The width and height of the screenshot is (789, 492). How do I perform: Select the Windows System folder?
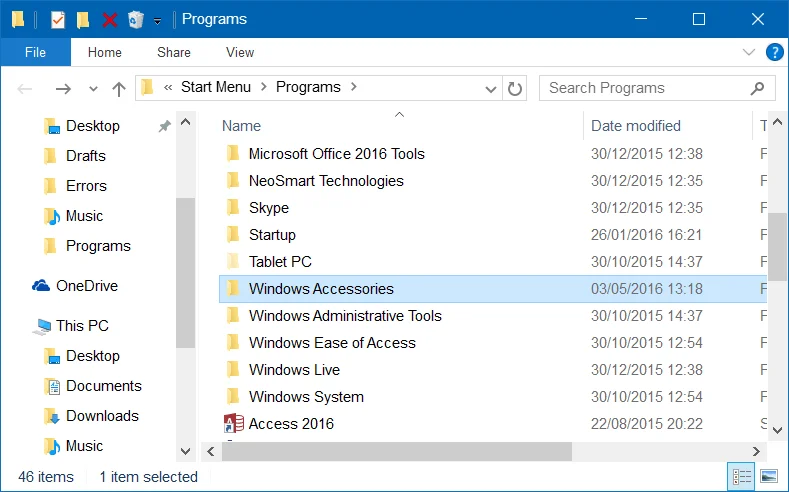pyautogui.click(x=306, y=397)
